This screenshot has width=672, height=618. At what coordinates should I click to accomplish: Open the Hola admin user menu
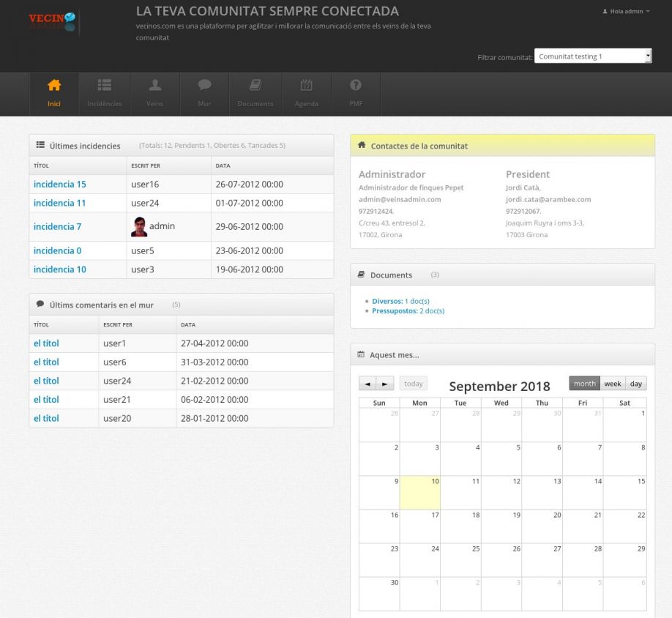[x=625, y=12]
